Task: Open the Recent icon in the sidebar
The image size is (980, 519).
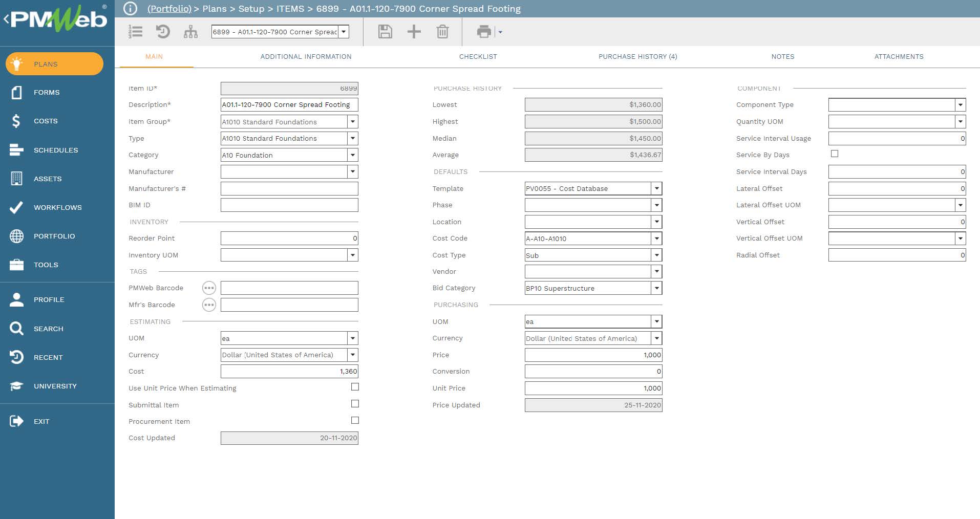Action: pyautogui.click(x=16, y=357)
